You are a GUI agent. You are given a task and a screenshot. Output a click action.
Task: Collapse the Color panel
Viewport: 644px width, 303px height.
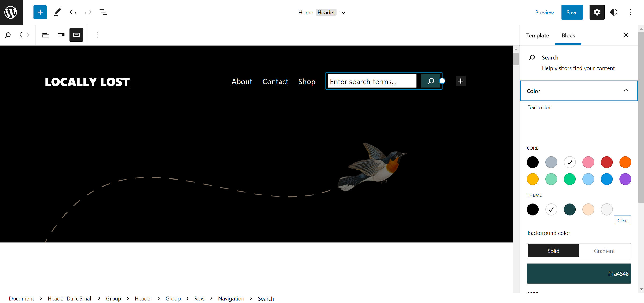point(626,91)
